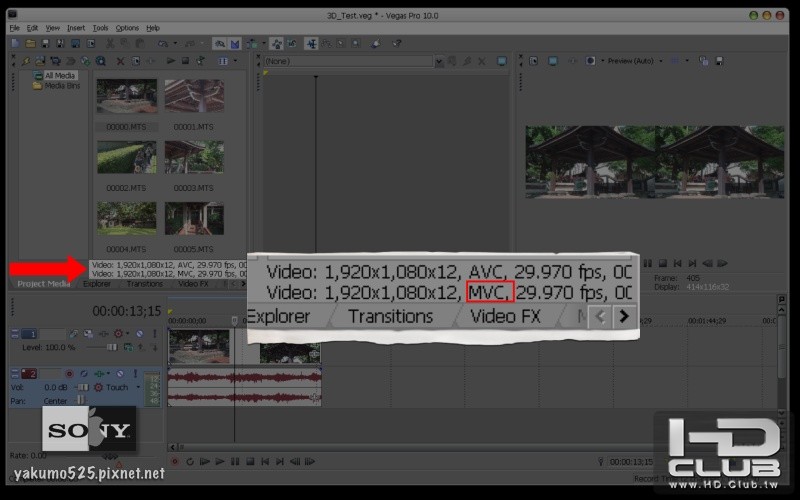Screen dimensions: 800x500
Task: Click the Capture Video icon
Action: (x=55, y=61)
